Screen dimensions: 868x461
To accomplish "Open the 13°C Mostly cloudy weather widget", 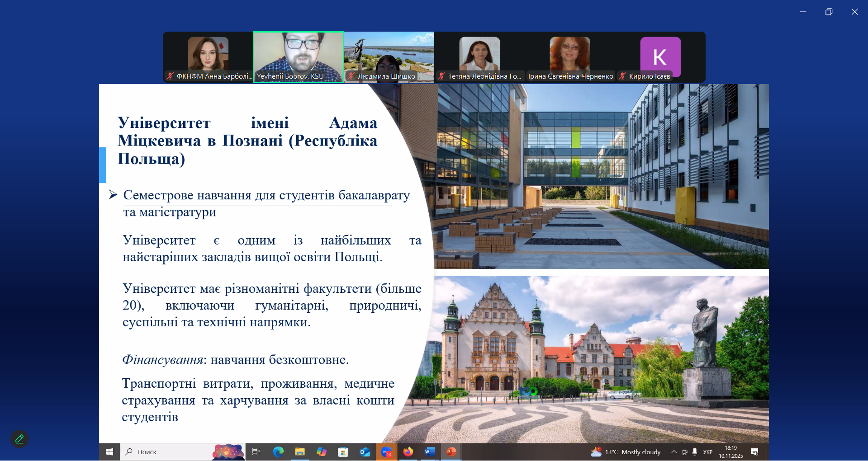I will coord(624,452).
